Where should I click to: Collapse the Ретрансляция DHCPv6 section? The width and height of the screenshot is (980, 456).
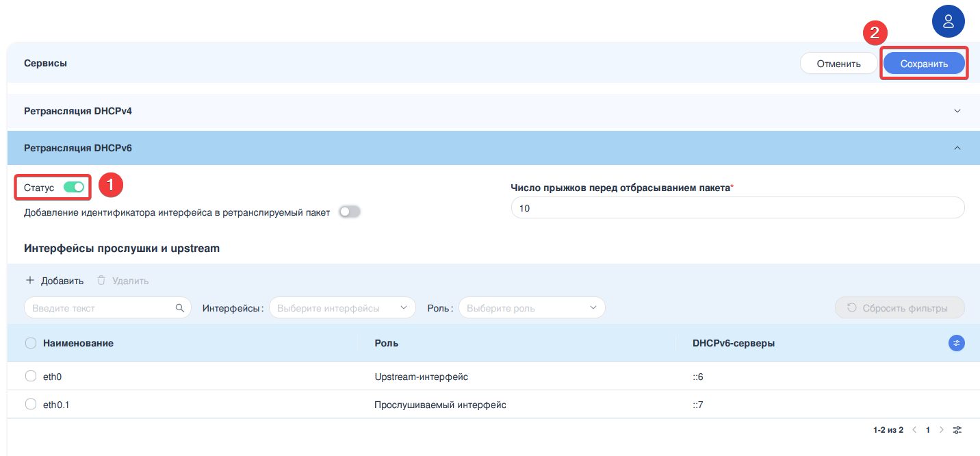tap(957, 148)
